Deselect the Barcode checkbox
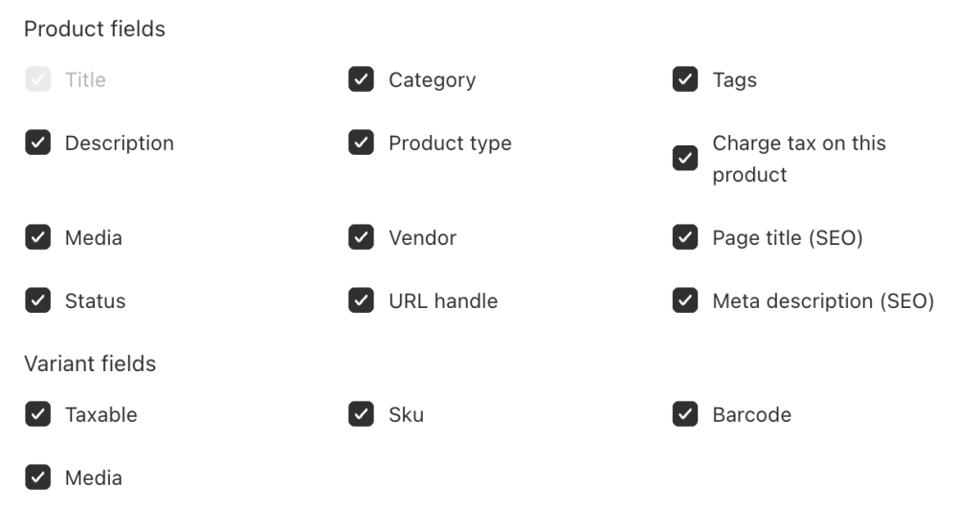The image size is (980, 507). click(x=685, y=414)
